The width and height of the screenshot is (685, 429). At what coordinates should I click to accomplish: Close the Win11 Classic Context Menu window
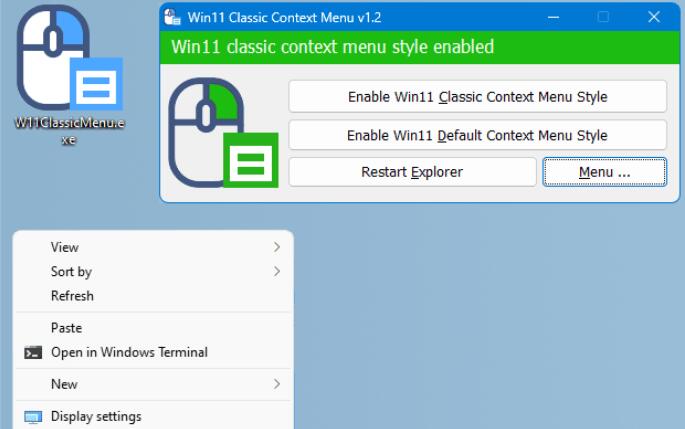[x=654, y=17]
